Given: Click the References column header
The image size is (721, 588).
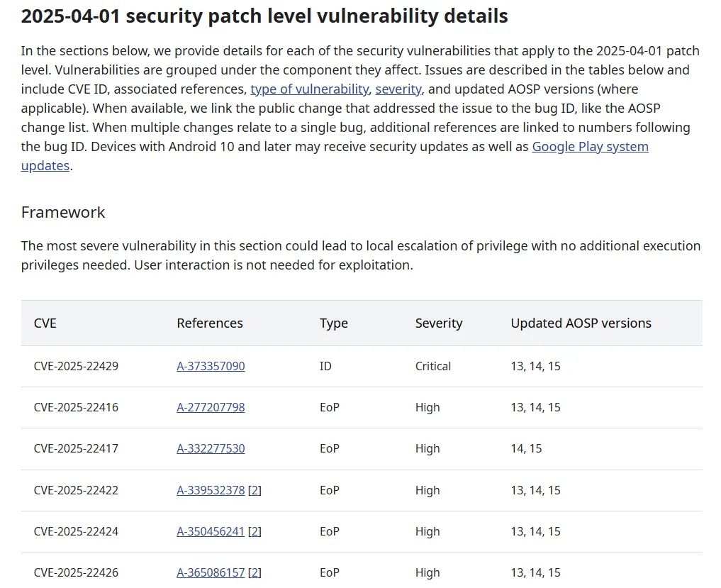Looking at the screenshot, I should [x=210, y=323].
